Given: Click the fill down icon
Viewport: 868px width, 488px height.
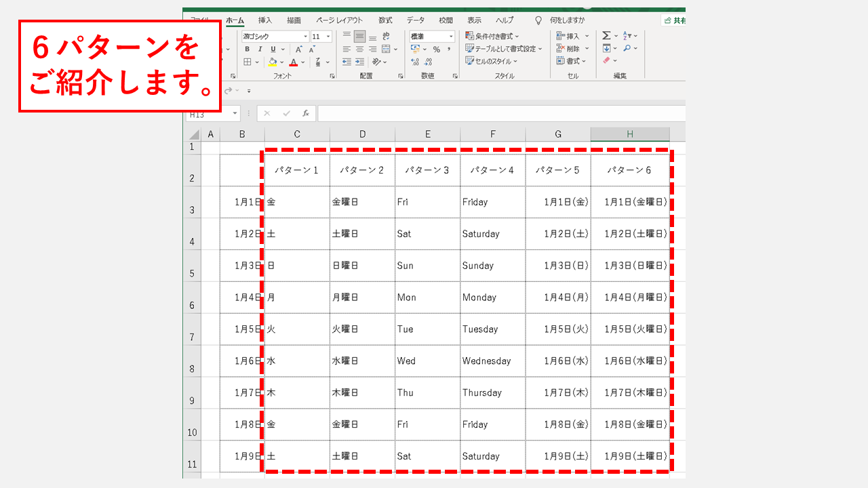Looking at the screenshot, I should (606, 49).
